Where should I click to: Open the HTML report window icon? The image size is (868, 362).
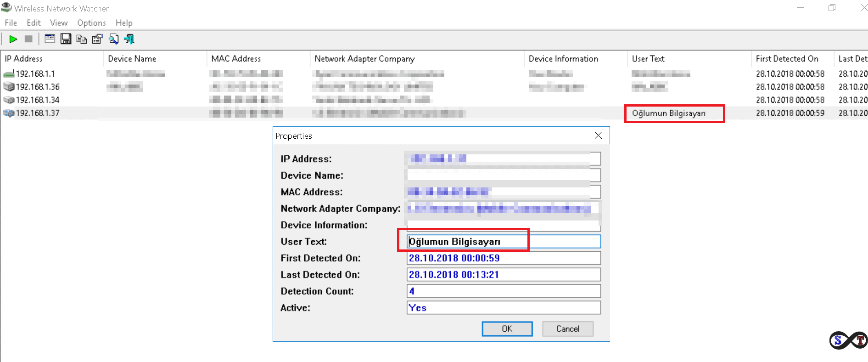[50, 39]
